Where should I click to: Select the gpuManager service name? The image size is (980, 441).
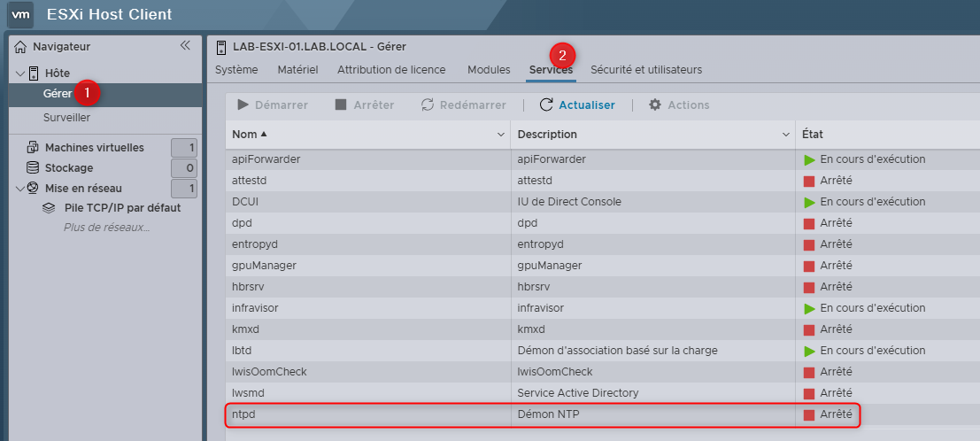pos(264,266)
